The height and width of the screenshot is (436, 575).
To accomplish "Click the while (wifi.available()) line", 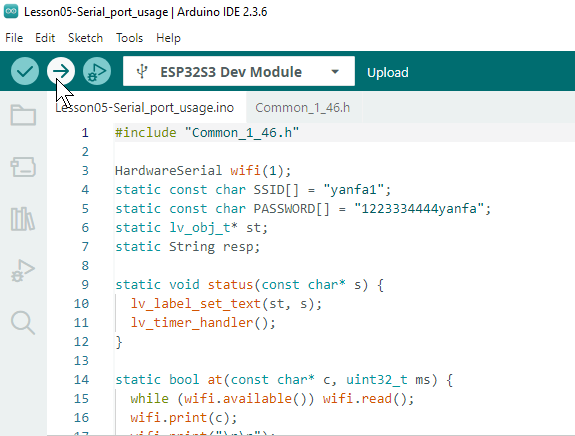I will click(x=272, y=399).
